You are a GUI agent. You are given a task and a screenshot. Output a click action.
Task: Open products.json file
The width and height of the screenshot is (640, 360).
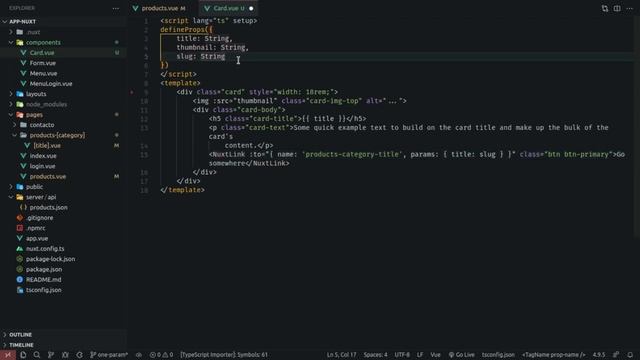(x=63, y=207)
